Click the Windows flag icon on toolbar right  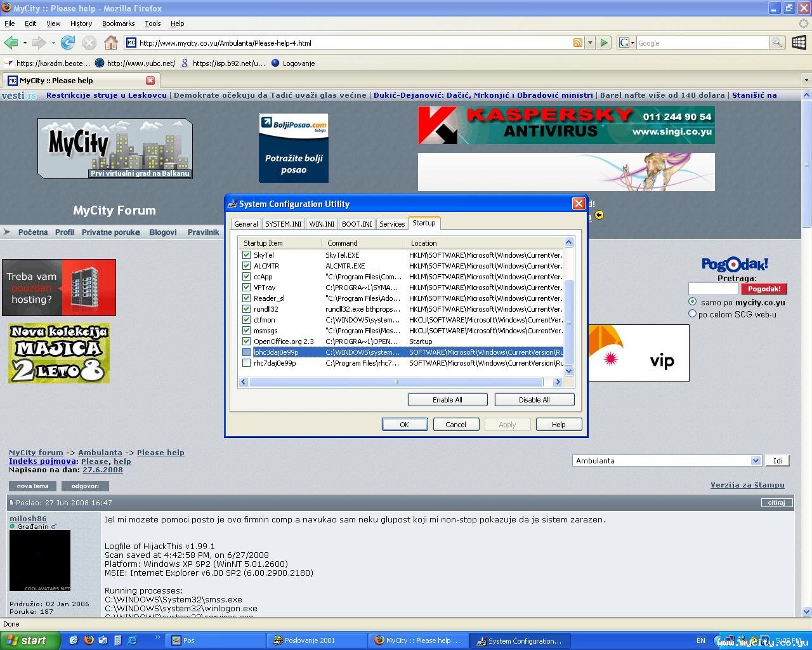(x=799, y=43)
